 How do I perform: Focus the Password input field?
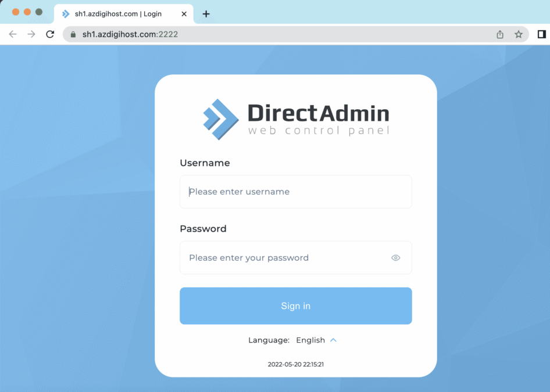296,257
